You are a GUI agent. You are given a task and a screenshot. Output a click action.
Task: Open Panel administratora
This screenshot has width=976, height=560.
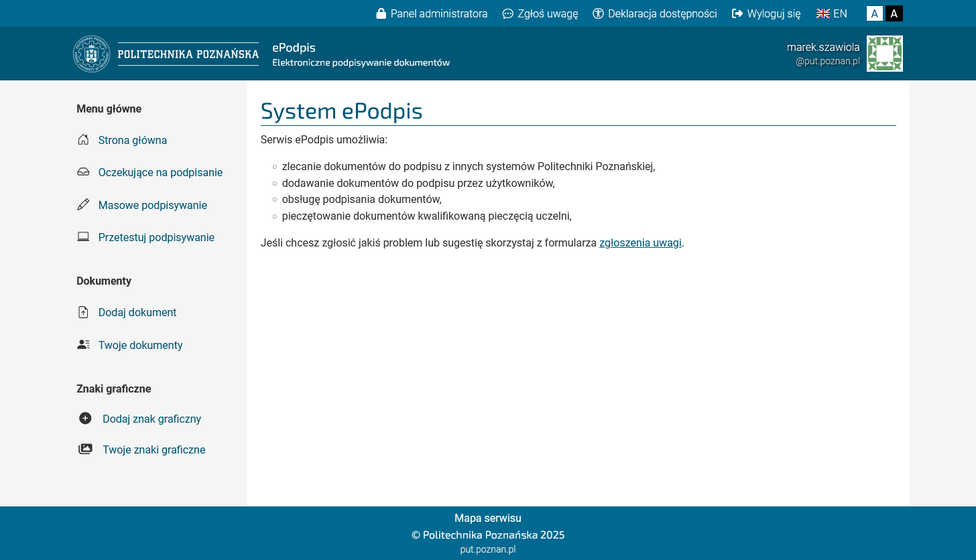[x=432, y=13]
